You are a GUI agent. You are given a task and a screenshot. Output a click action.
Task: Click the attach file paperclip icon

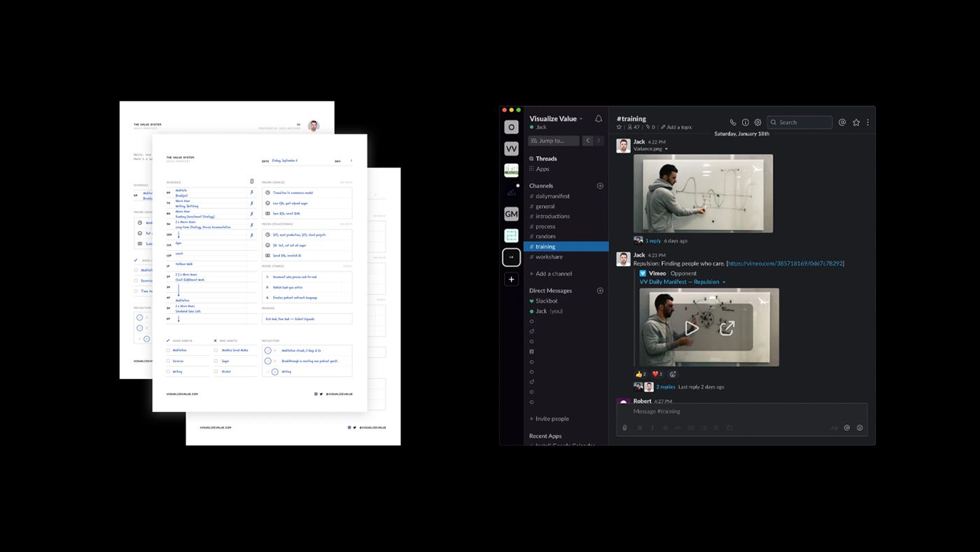coord(625,428)
